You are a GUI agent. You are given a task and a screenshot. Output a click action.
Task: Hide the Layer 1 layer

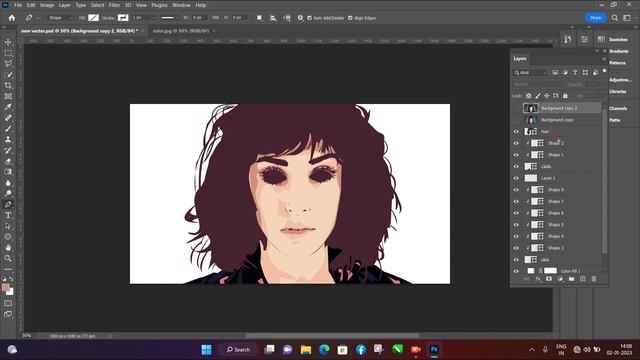pyautogui.click(x=516, y=178)
